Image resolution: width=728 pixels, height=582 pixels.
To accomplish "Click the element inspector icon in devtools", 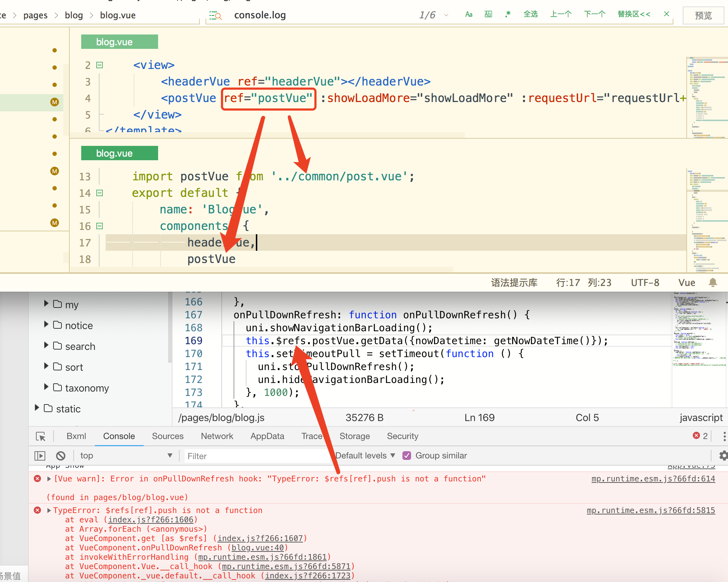I will 41,436.
